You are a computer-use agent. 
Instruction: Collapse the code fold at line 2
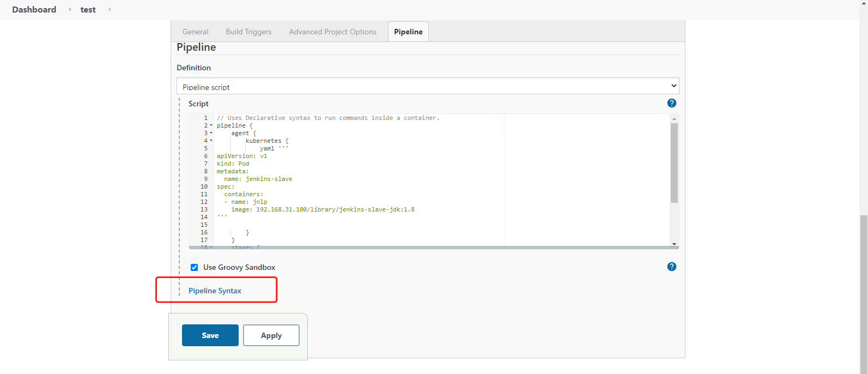click(211, 125)
